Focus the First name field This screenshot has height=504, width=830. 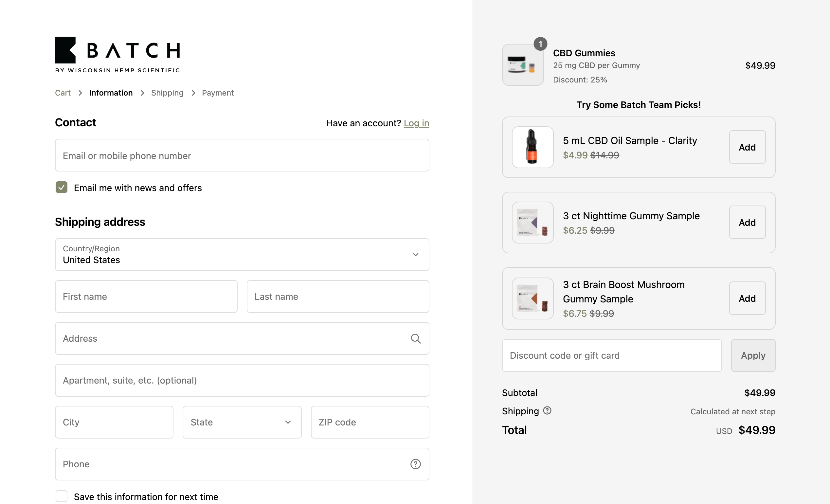146,297
